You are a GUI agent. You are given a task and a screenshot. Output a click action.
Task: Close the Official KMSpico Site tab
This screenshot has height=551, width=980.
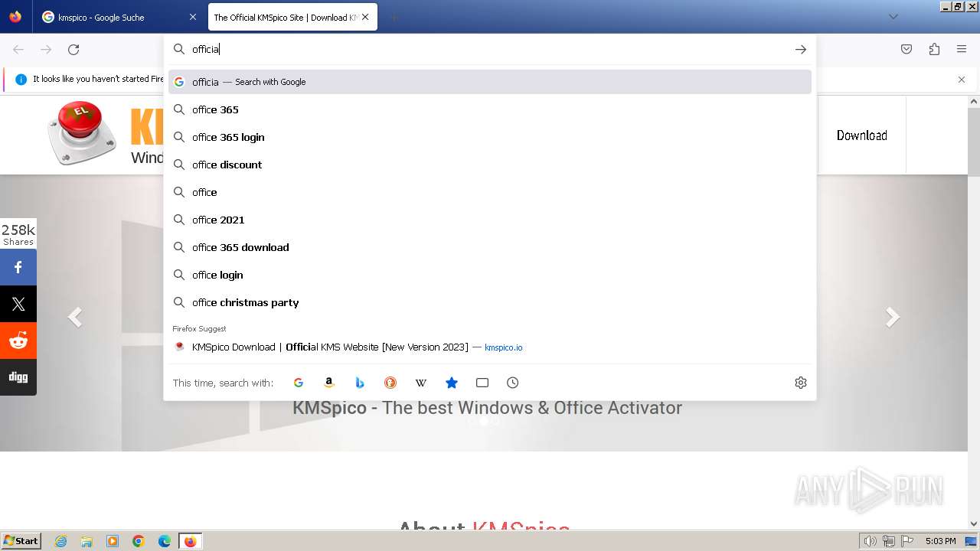click(365, 17)
